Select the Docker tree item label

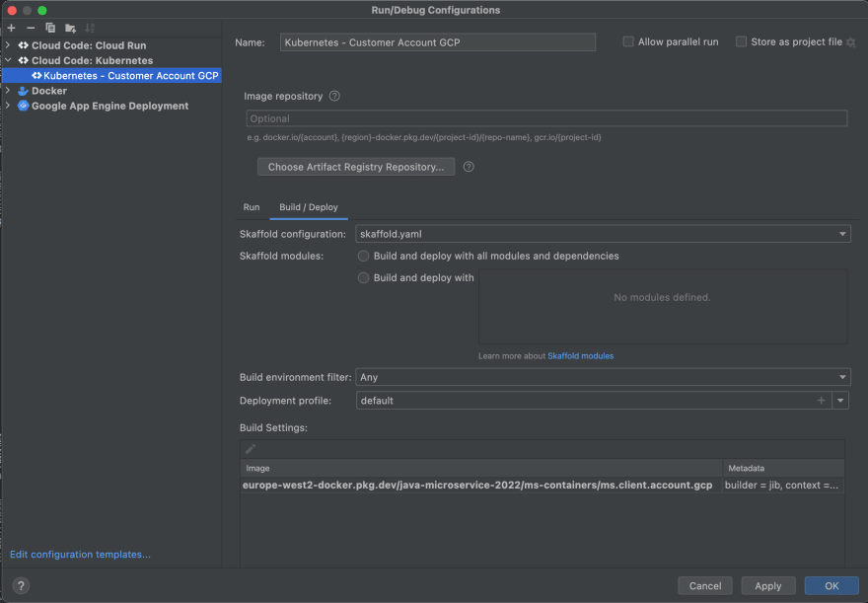49,91
